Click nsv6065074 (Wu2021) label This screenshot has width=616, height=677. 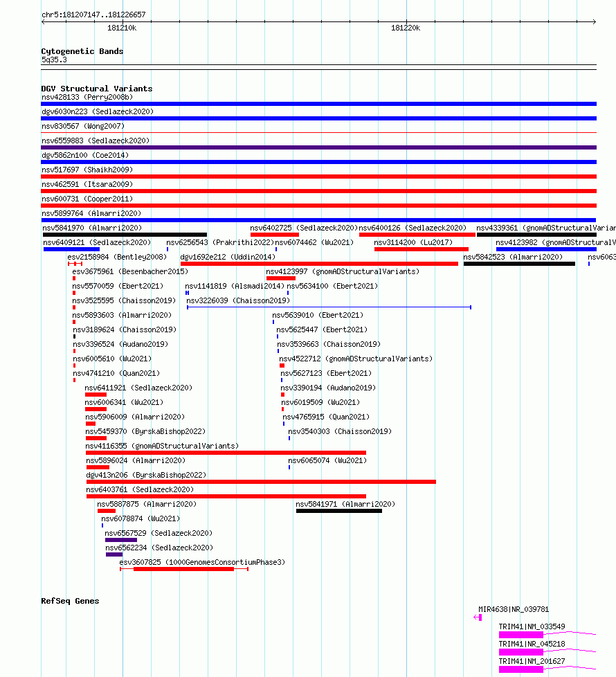327,461
